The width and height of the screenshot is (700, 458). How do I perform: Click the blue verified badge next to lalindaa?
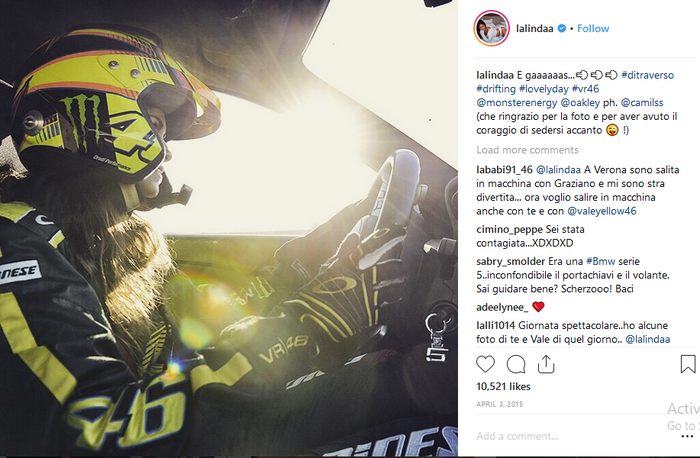(562, 29)
